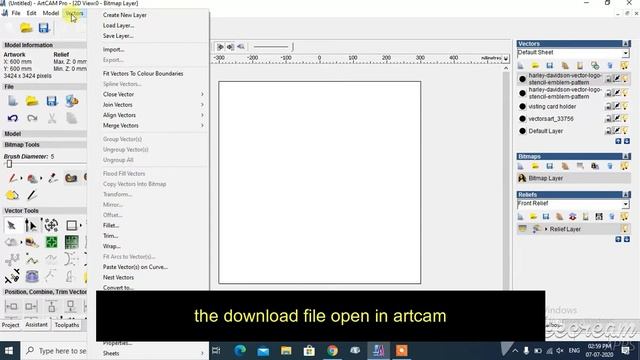The width and height of the screenshot is (640, 360).
Task: Adjust the 2D view contrast slider
Action: tap(292, 47)
